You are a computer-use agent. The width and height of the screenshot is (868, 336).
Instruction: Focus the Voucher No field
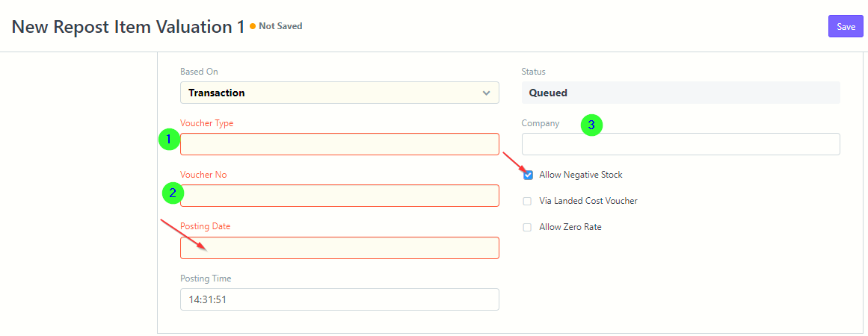tap(339, 196)
